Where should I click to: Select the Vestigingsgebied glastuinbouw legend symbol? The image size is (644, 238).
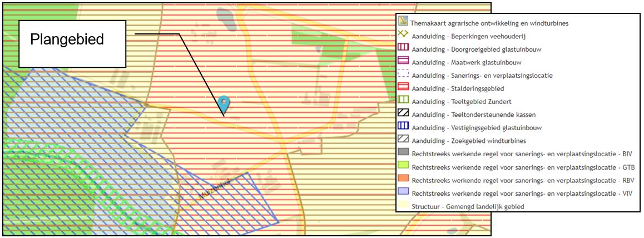pos(403,126)
